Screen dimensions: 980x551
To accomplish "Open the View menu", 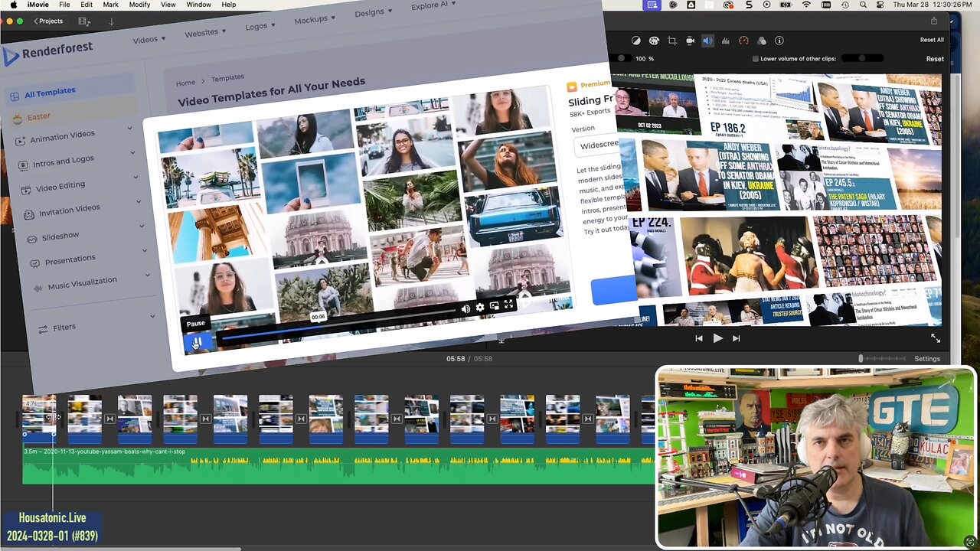I will [x=168, y=5].
